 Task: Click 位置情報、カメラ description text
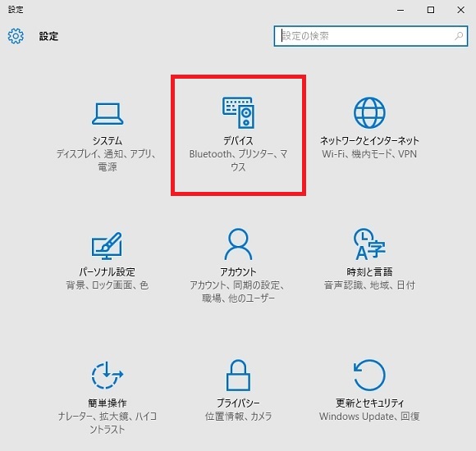[238, 417]
